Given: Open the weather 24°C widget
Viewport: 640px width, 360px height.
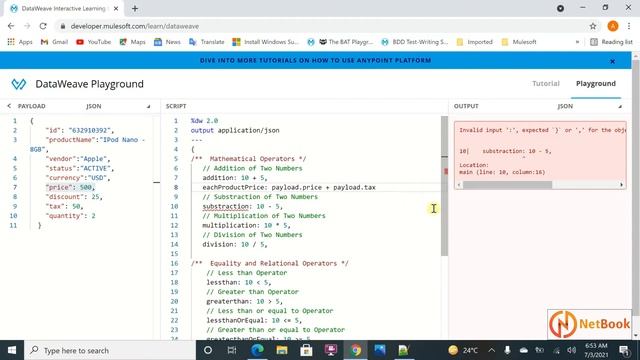Looking at the screenshot, I should (x=463, y=350).
